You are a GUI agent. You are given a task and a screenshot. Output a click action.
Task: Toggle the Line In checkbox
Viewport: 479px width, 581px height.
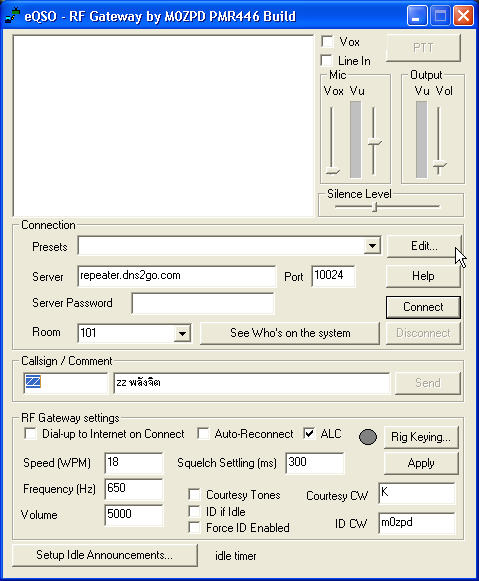(x=326, y=60)
